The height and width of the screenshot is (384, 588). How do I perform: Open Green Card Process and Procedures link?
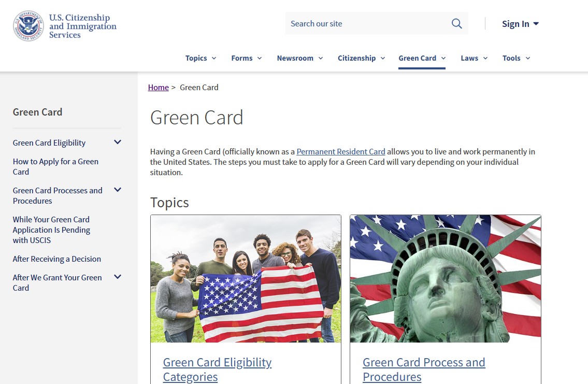click(424, 369)
